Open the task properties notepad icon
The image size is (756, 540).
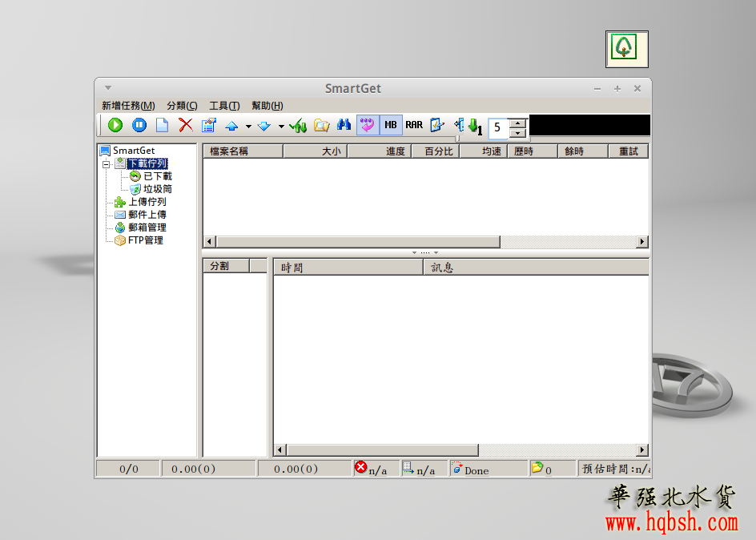(x=209, y=125)
